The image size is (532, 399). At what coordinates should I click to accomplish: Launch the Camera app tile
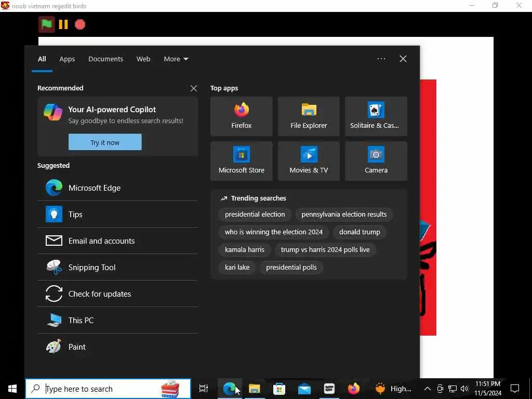[x=376, y=161]
